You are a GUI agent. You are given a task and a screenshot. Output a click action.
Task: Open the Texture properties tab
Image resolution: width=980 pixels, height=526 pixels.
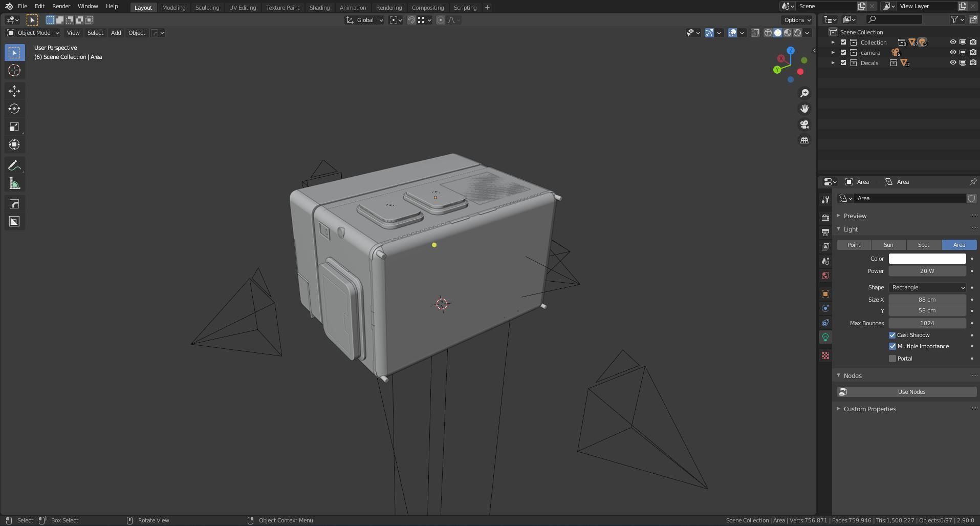tap(825, 355)
